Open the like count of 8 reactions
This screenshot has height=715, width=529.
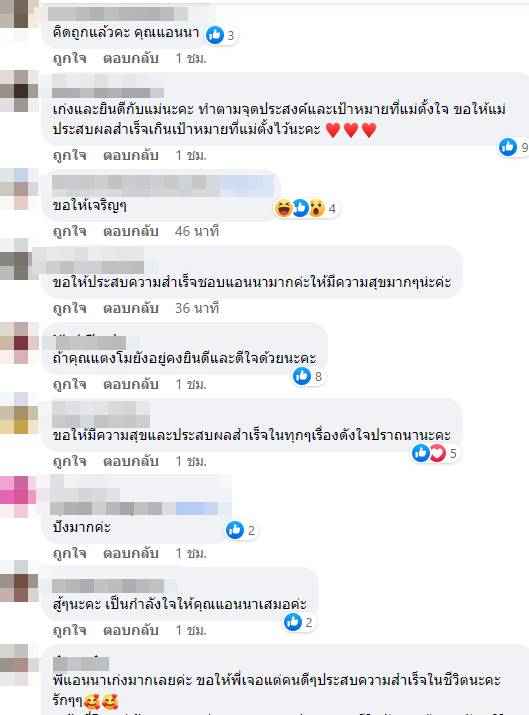pyautogui.click(x=308, y=376)
